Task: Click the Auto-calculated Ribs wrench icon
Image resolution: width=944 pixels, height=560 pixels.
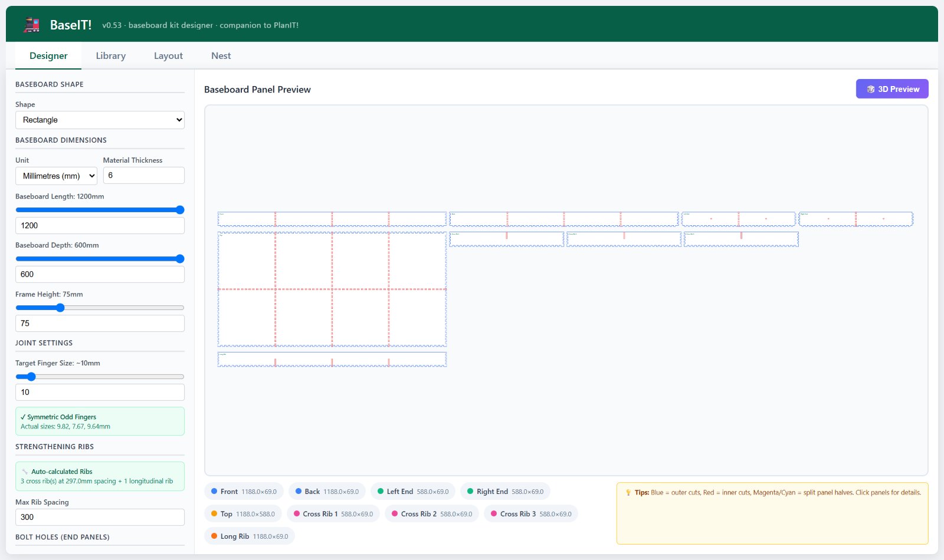Action: click(x=25, y=472)
